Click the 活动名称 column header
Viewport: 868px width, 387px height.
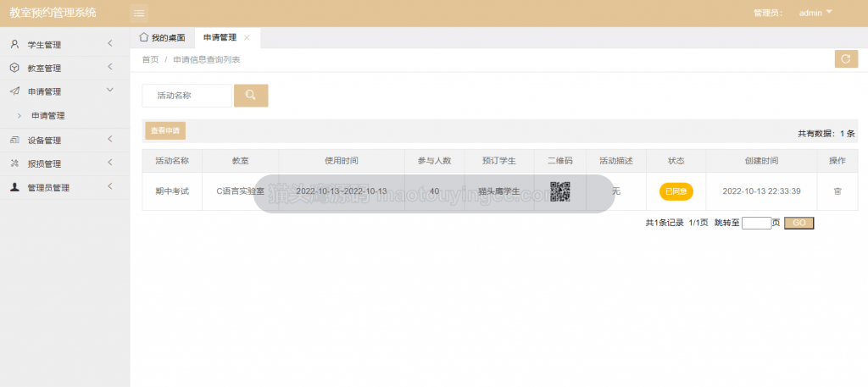click(172, 161)
